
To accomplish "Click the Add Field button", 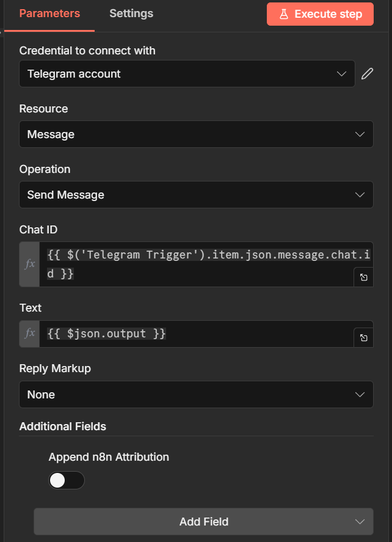I will coord(203,521).
